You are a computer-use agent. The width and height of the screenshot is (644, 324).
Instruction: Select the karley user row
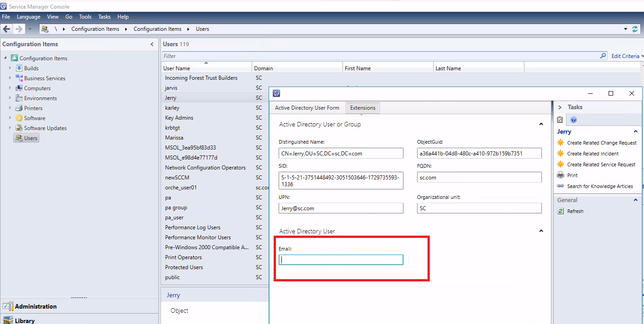click(x=215, y=108)
